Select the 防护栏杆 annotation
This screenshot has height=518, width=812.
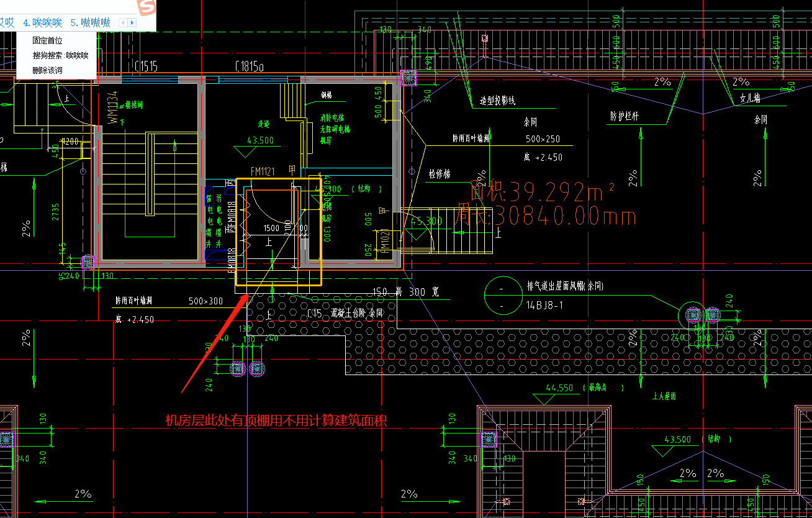[625, 116]
